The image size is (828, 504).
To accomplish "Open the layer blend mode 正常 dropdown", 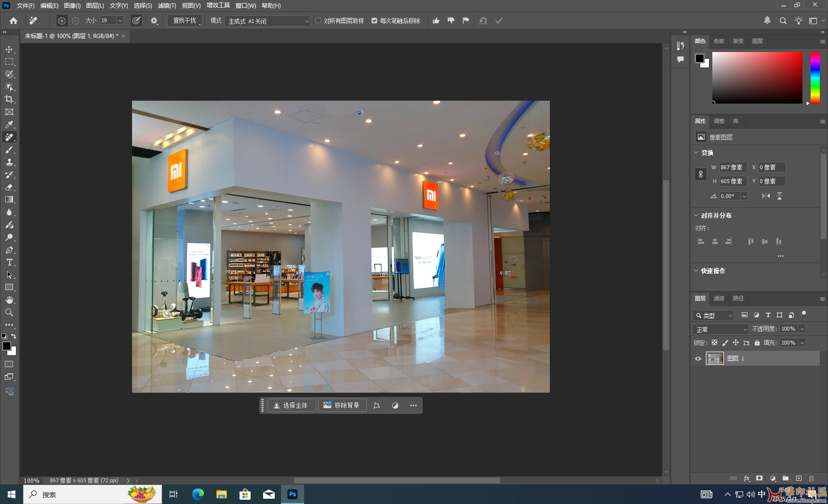I will [720, 329].
